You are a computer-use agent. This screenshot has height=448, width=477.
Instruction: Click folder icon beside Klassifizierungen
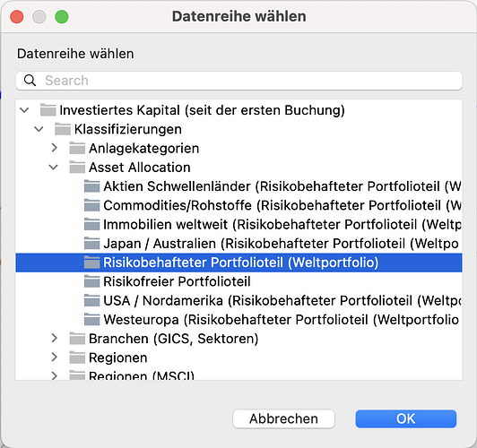[63, 129]
